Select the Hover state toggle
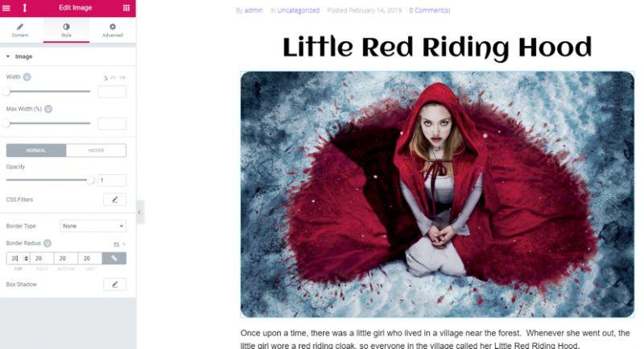Image resolution: width=644 pixels, height=349 pixels. pyautogui.click(x=96, y=151)
